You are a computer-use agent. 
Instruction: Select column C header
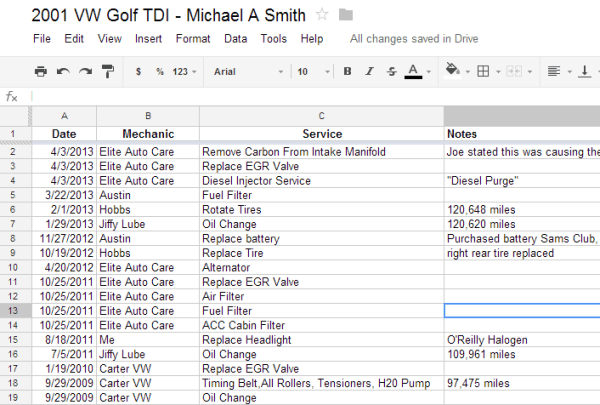coord(321,115)
